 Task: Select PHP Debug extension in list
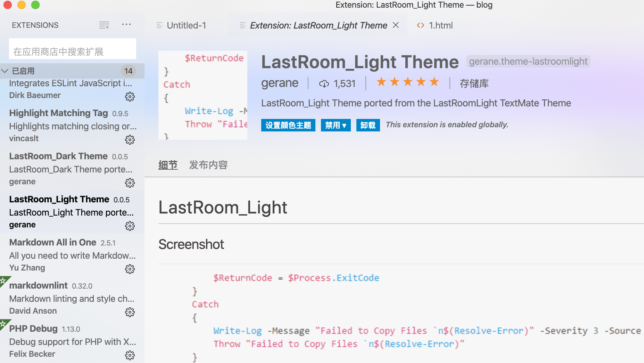click(72, 341)
